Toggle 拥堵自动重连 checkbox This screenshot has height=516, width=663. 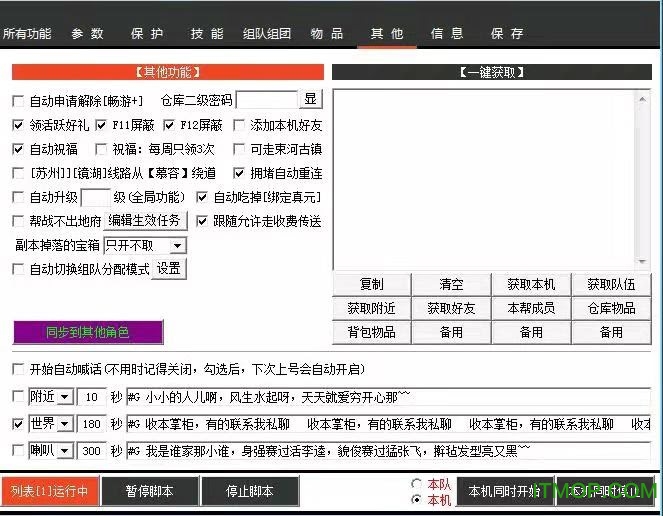pyautogui.click(x=239, y=173)
